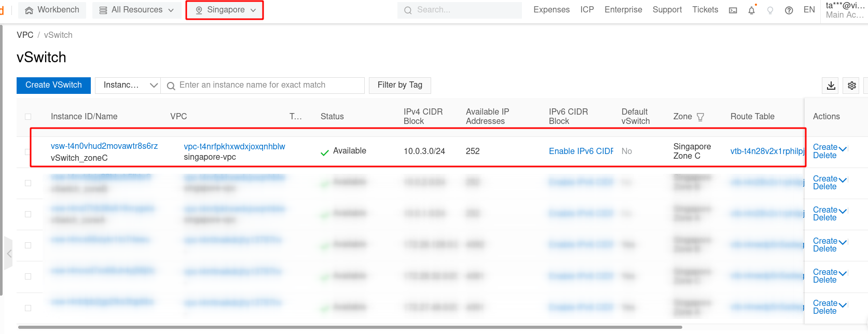Image resolution: width=868 pixels, height=334 pixels.
Task: Select the checkbox for the vSwitch_zoneC row
Action: [28, 152]
